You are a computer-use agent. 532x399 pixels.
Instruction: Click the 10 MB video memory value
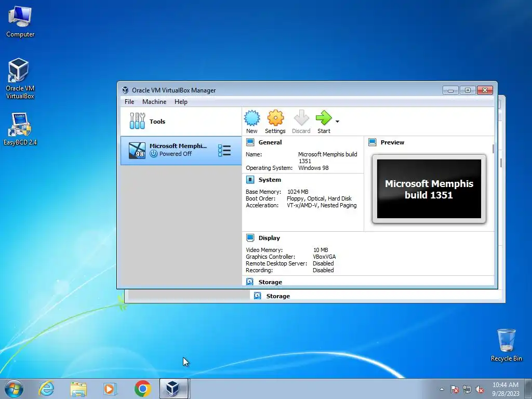(321, 250)
